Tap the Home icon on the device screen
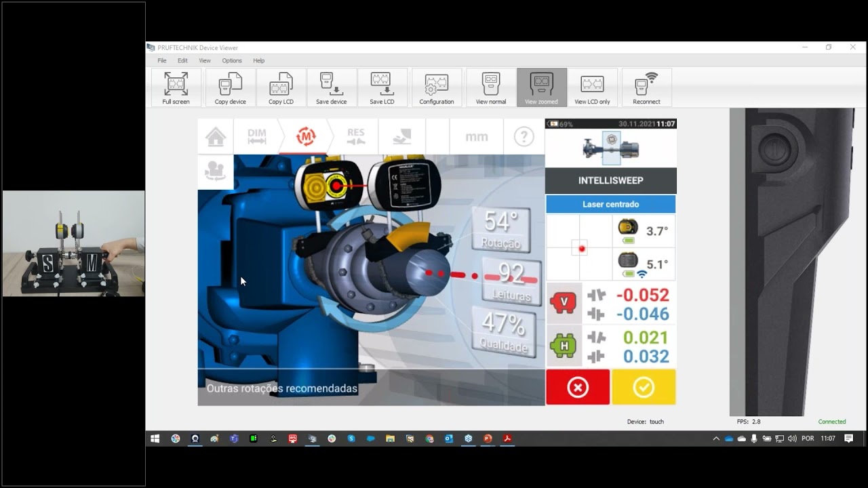This screenshot has height=488, width=868. [x=216, y=137]
